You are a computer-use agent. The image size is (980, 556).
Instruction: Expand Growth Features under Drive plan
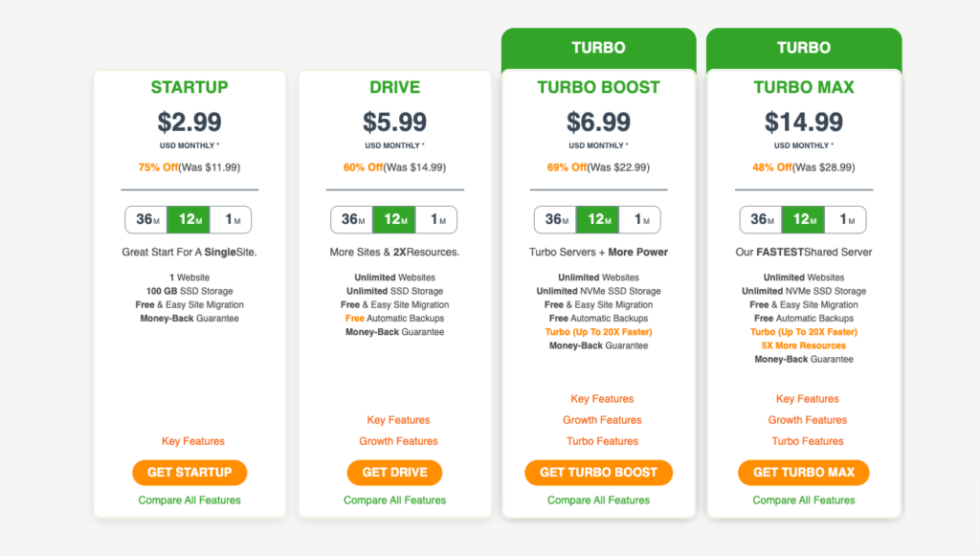[398, 441]
